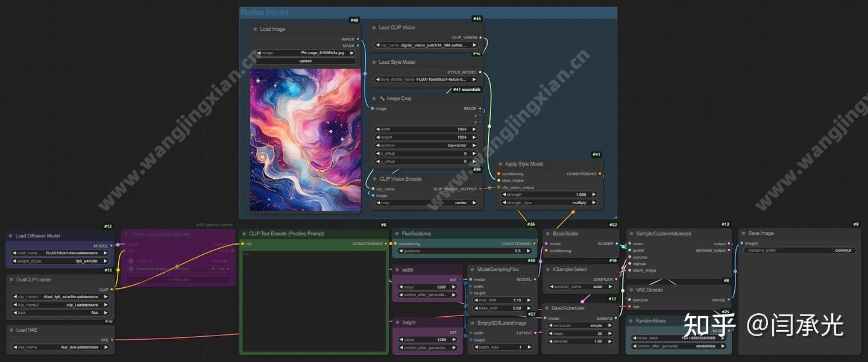Open the position dropdown in Image Crop
This screenshot has height=362, width=868.
click(x=427, y=145)
